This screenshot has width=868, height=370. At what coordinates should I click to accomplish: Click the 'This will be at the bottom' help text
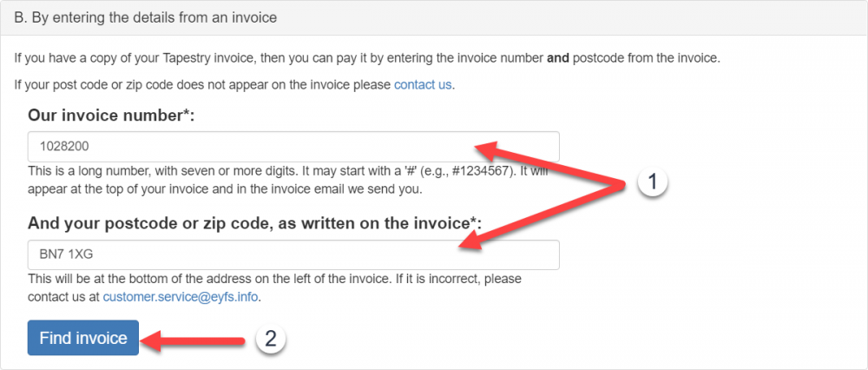click(x=274, y=287)
